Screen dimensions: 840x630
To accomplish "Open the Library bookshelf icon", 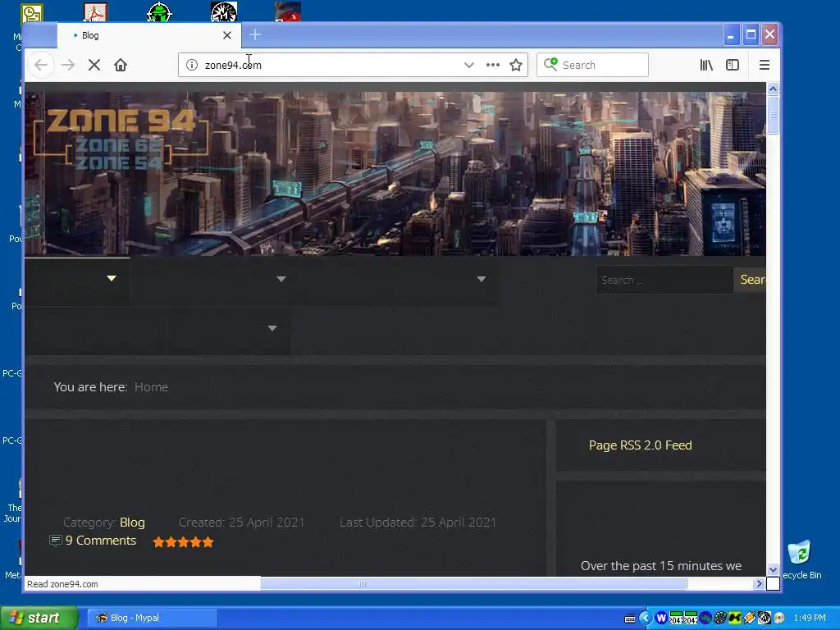I will tap(706, 66).
